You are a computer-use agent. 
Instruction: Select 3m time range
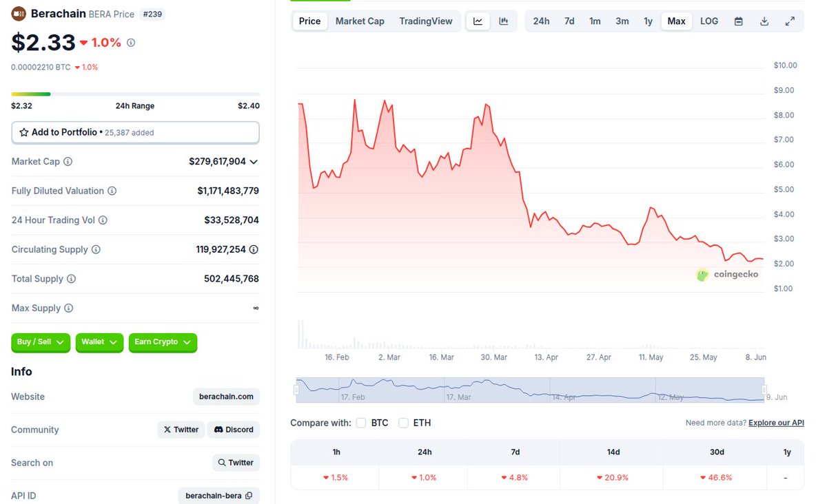622,21
